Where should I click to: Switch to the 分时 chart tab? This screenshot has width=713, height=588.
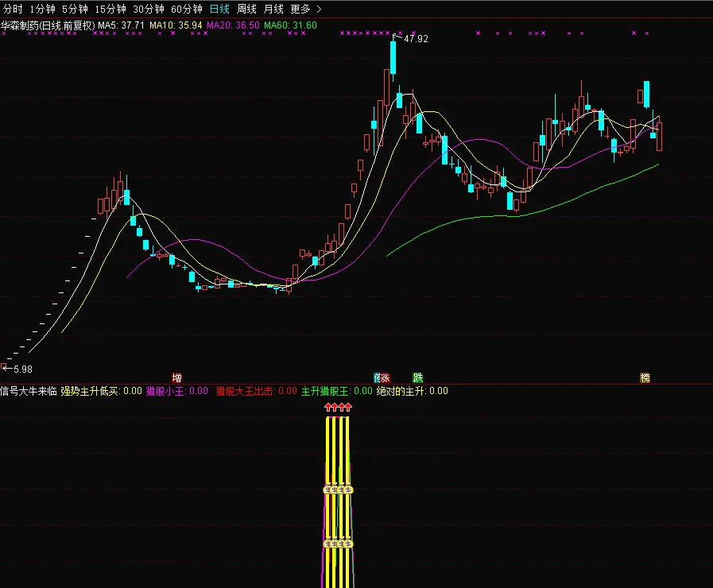(13, 9)
